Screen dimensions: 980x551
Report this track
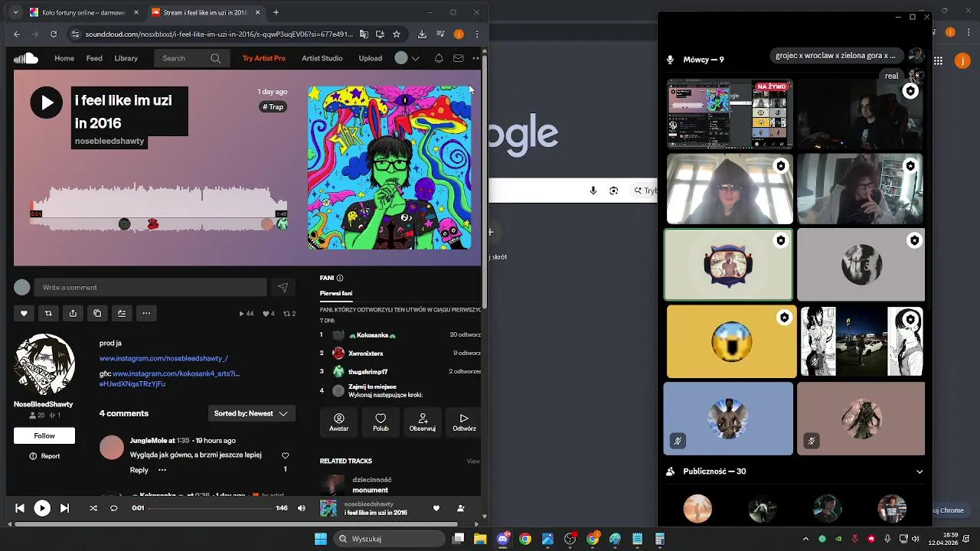(44, 456)
